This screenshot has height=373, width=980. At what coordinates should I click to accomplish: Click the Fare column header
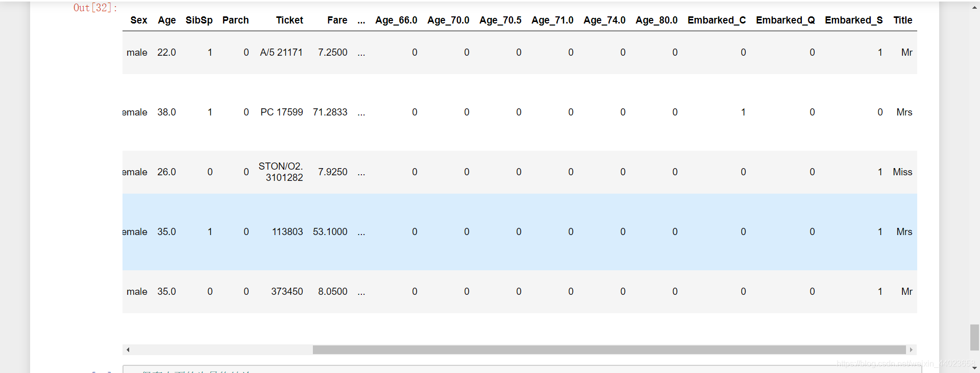click(x=337, y=20)
